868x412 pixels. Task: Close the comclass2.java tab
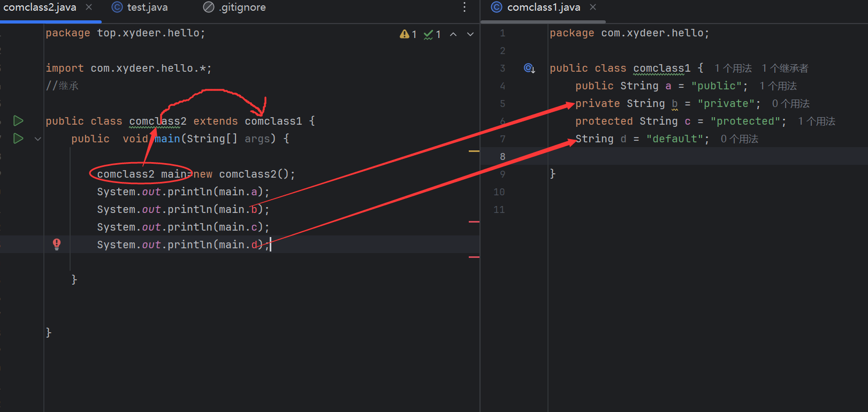[89, 7]
